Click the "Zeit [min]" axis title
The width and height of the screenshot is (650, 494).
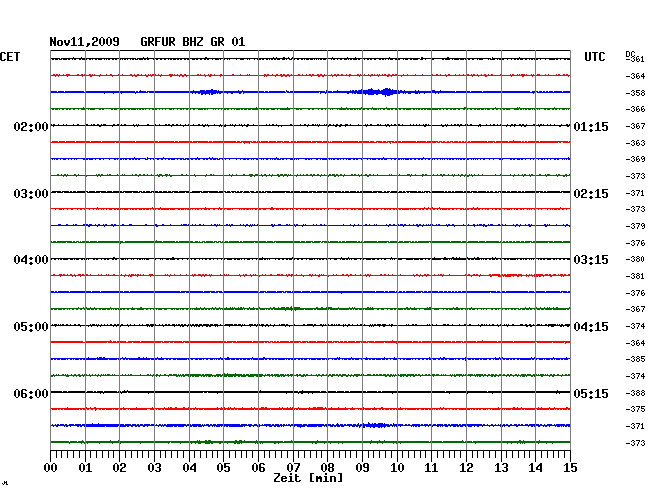(x=308, y=478)
